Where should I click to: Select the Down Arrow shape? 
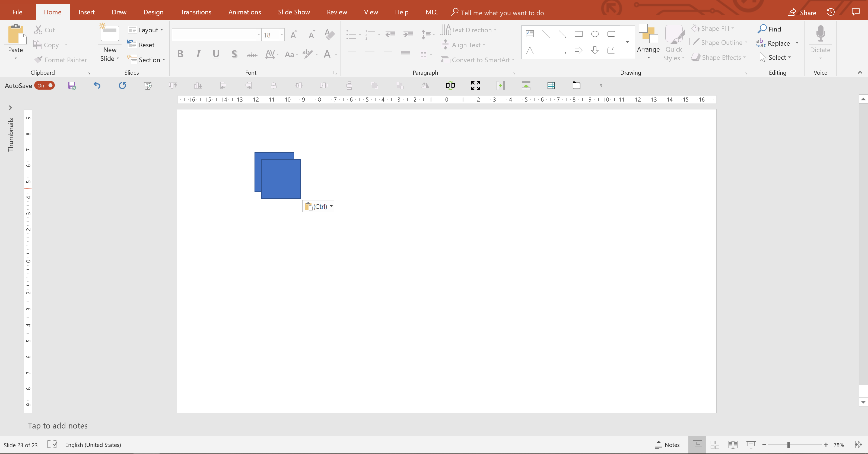click(595, 51)
